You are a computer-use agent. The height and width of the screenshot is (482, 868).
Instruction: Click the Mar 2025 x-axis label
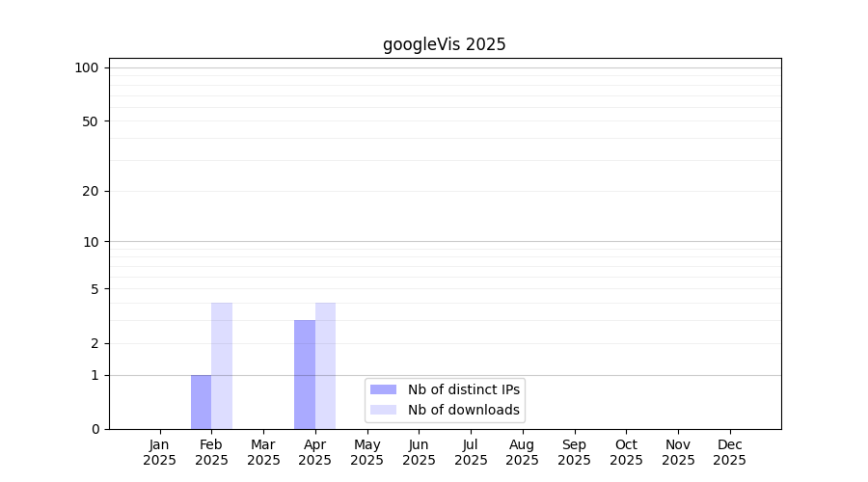click(x=263, y=452)
